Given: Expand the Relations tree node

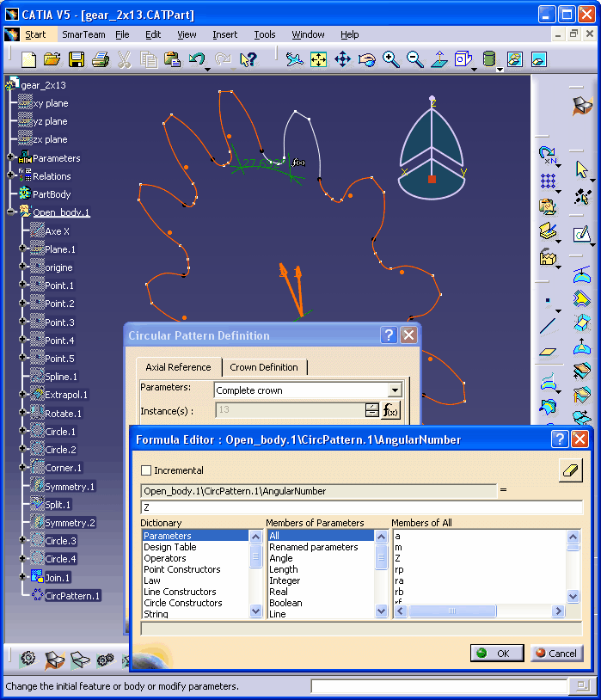Looking at the screenshot, I should pos(10,175).
